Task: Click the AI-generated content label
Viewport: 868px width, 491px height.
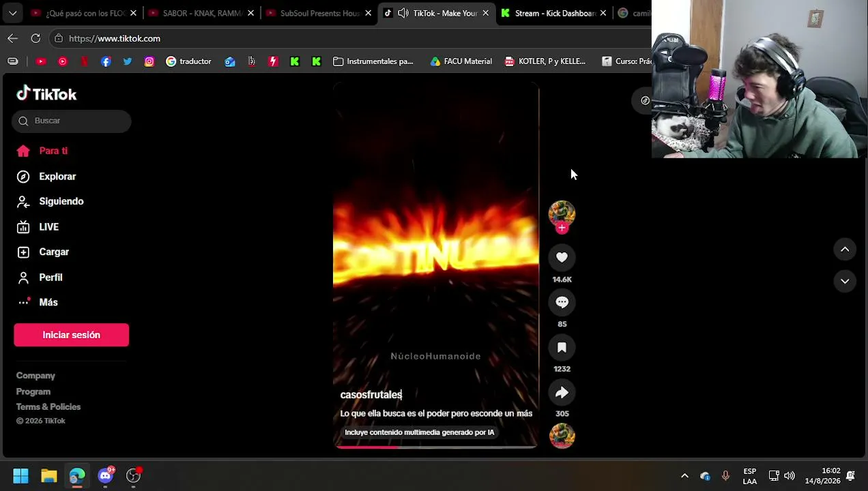Action: [x=419, y=432]
